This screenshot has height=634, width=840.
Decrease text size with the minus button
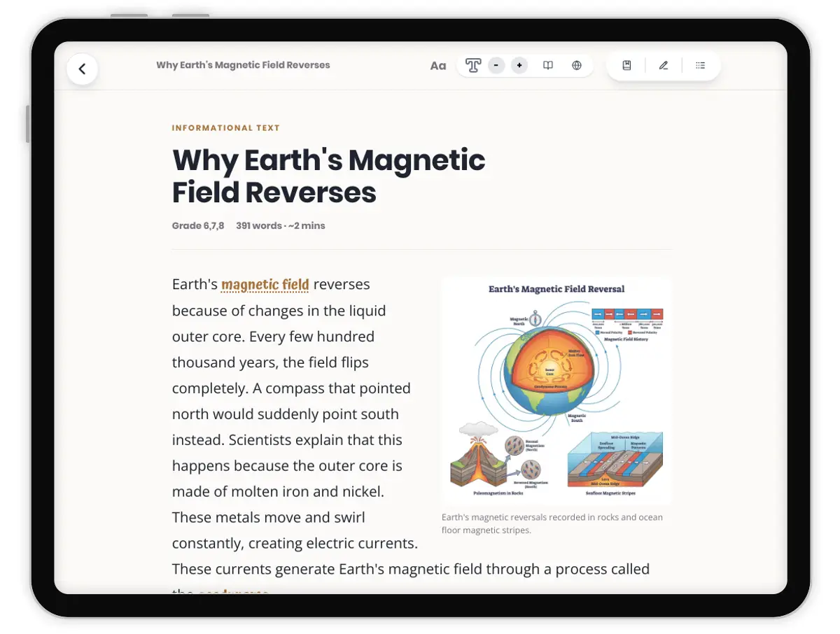(x=496, y=66)
